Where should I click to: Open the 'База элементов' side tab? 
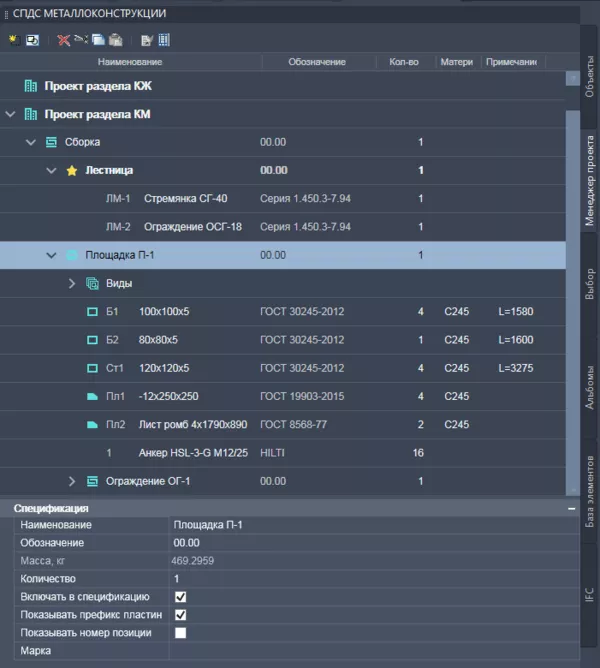(589, 491)
